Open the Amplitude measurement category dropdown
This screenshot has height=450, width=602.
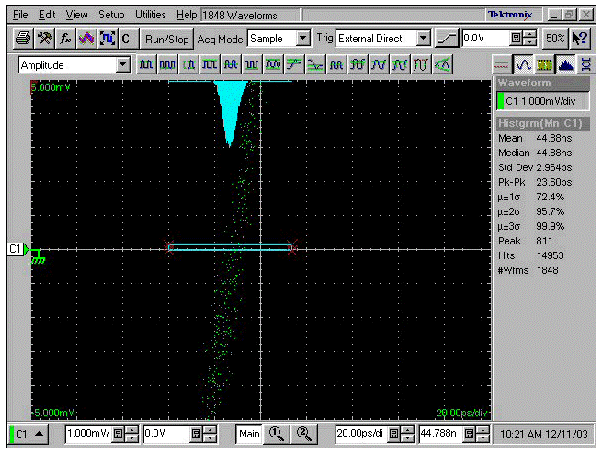(123, 65)
